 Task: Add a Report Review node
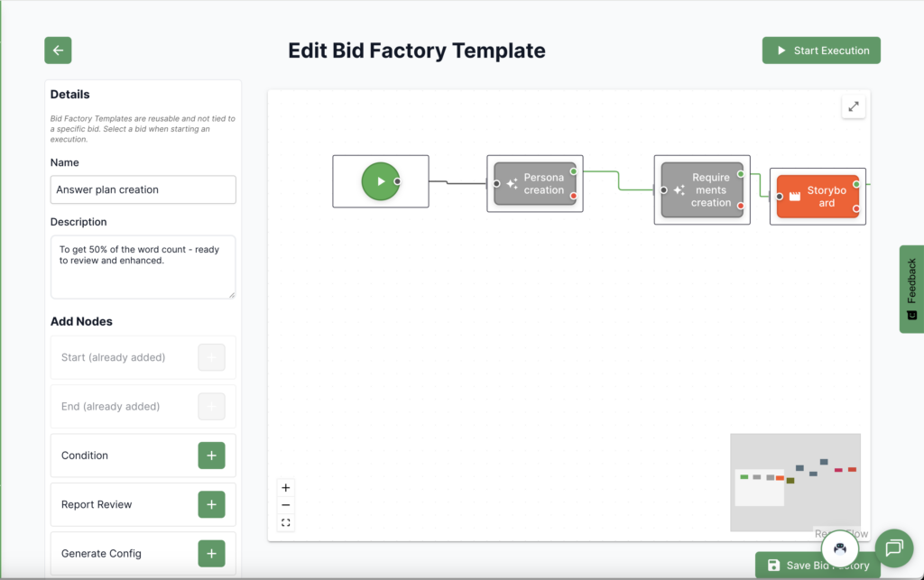pos(211,504)
